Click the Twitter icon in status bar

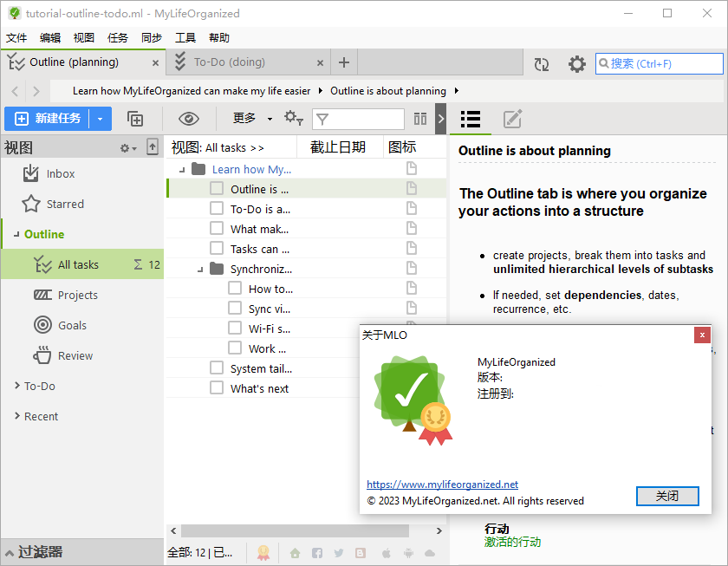pos(339,553)
